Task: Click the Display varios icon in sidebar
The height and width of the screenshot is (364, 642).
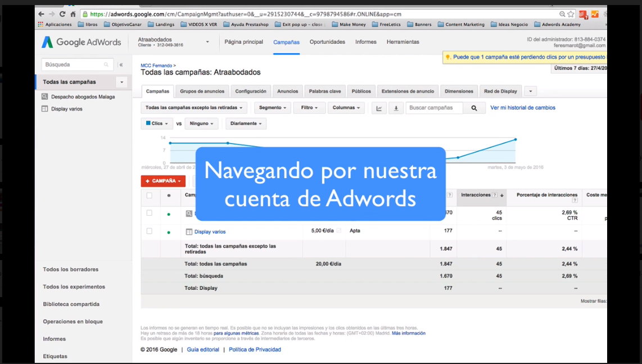Action: coord(44,109)
